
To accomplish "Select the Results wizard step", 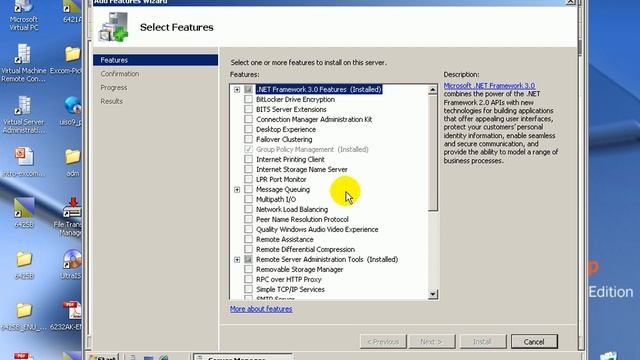I will (x=111, y=101).
